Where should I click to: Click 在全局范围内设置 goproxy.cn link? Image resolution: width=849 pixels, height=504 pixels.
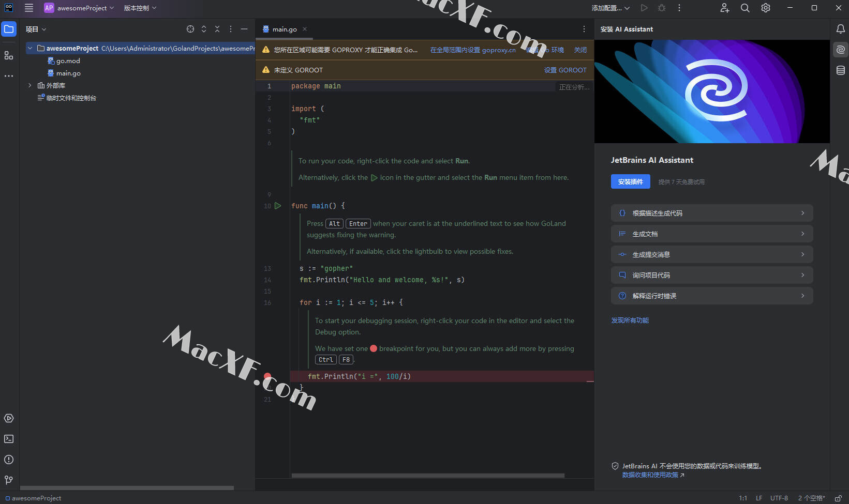point(473,50)
